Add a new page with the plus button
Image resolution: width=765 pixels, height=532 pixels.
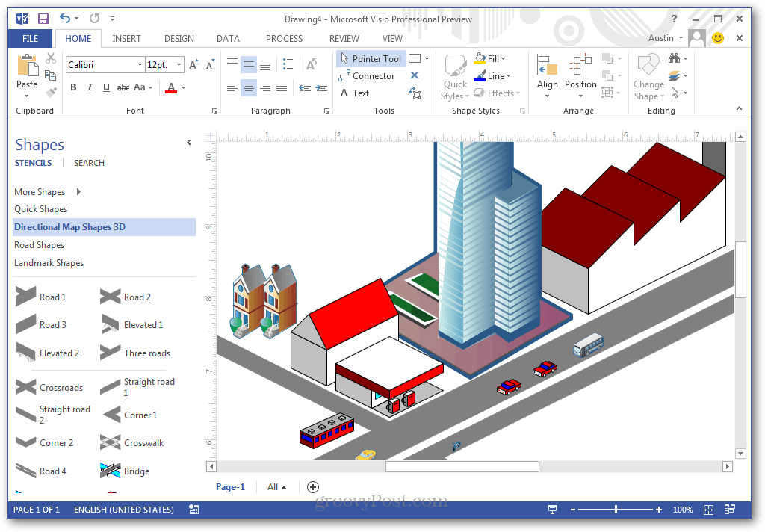312,486
